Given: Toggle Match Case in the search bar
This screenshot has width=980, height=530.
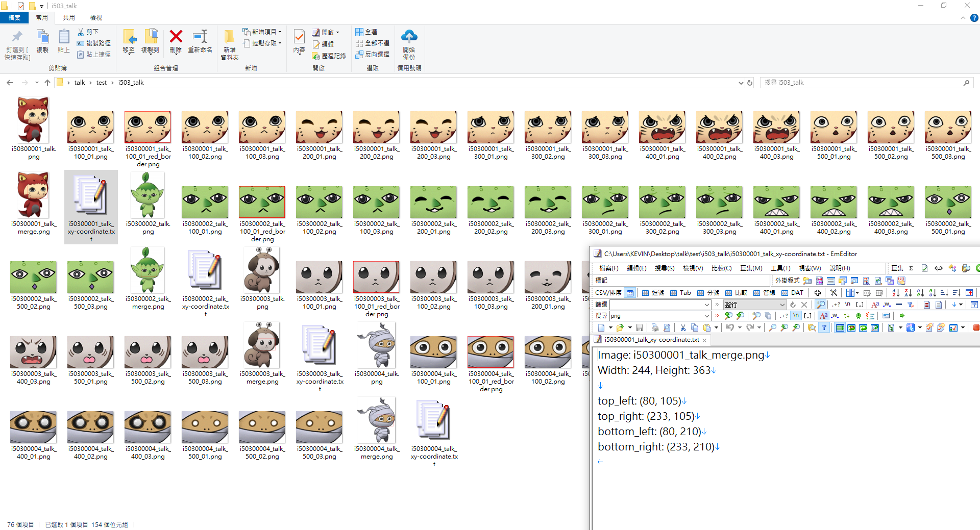Looking at the screenshot, I should pos(823,316).
